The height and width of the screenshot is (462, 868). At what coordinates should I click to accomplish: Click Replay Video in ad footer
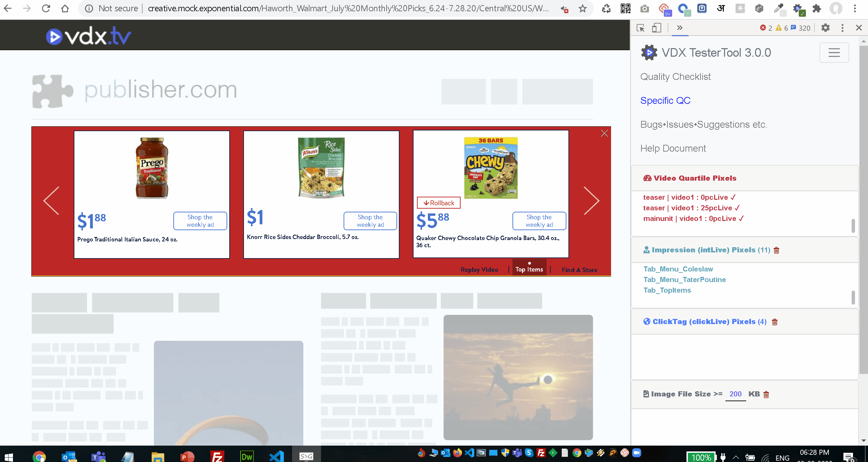[x=479, y=270]
